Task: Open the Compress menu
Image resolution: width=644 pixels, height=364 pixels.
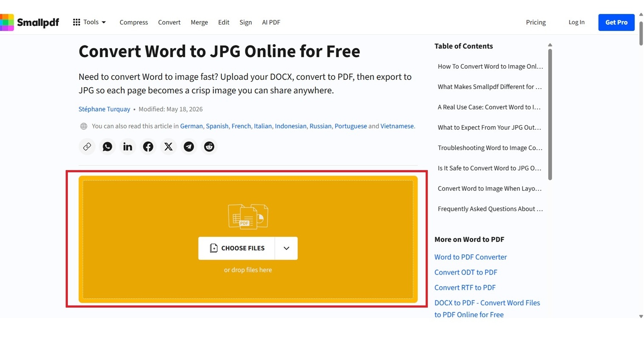Action: (x=134, y=22)
